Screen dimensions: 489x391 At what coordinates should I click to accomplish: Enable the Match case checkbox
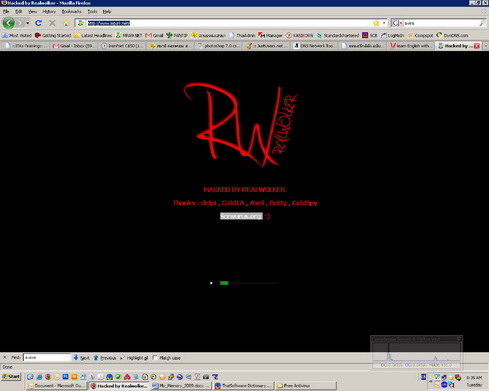click(155, 358)
